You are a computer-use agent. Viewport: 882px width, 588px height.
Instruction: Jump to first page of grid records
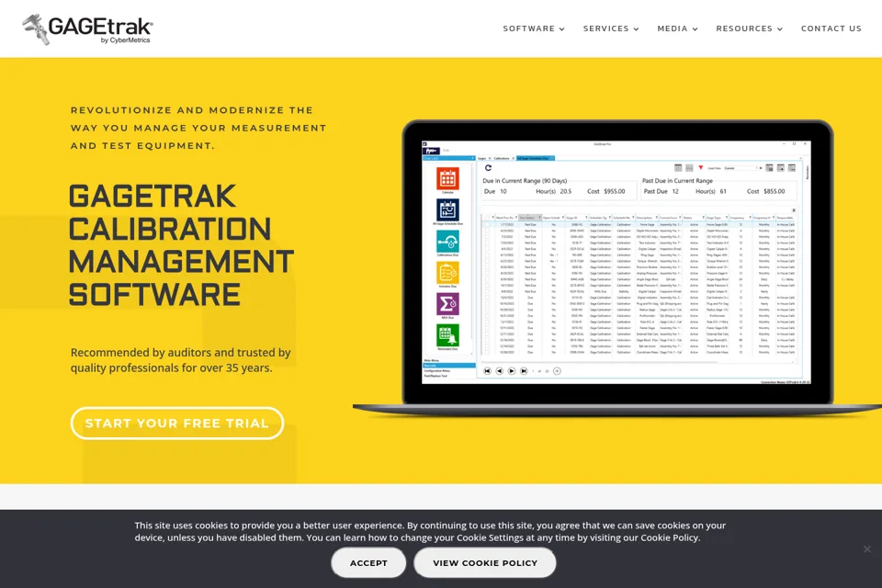point(487,371)
